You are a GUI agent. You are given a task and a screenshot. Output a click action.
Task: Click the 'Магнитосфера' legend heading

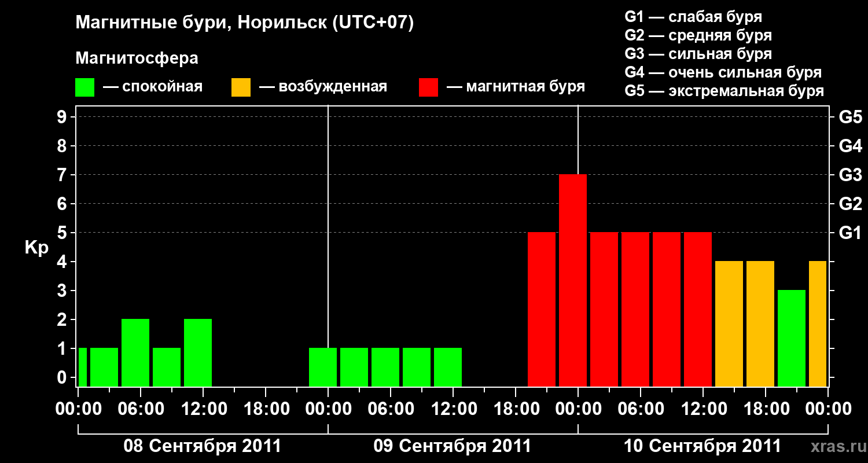click(x=137, y=58)
